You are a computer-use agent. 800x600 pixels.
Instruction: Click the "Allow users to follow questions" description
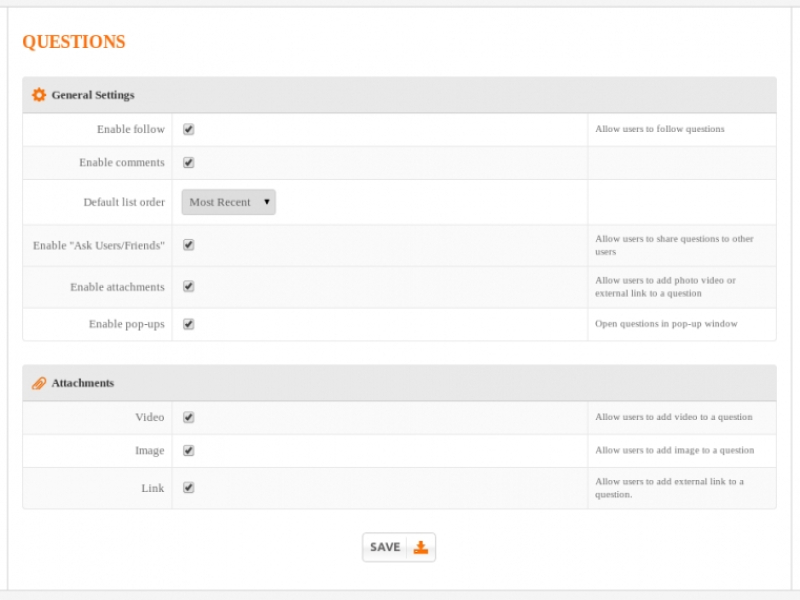pyautogui.click(x=659, y=129)
